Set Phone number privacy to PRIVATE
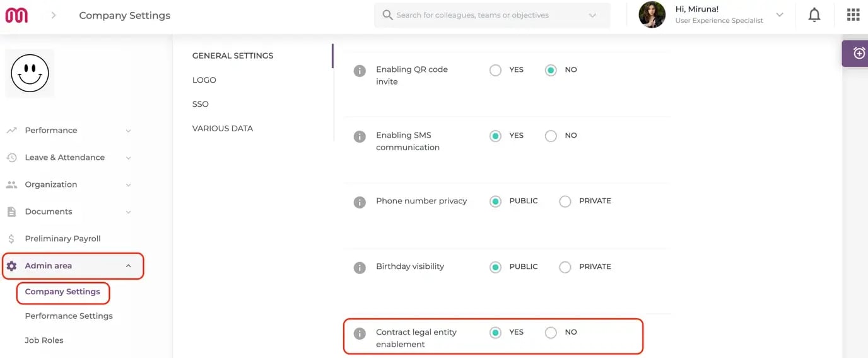This screenshot has width=868, height=358. [565, 201]
